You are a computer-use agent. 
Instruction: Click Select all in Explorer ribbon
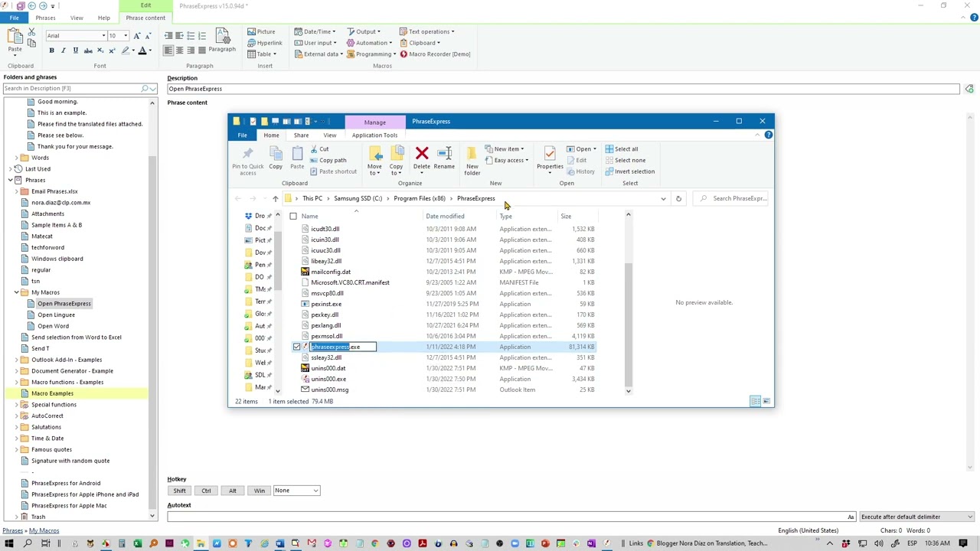point(621,149)
